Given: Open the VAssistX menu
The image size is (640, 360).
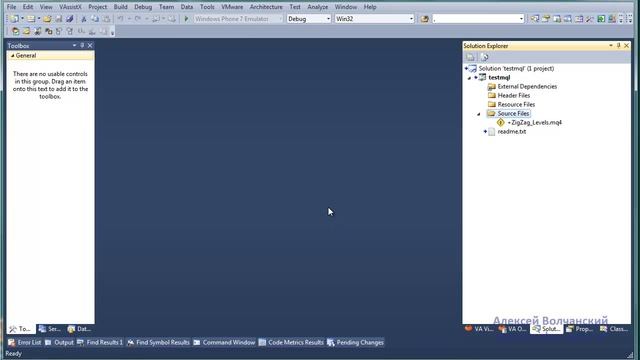Looking at the screenshot, I should point(70,7).
